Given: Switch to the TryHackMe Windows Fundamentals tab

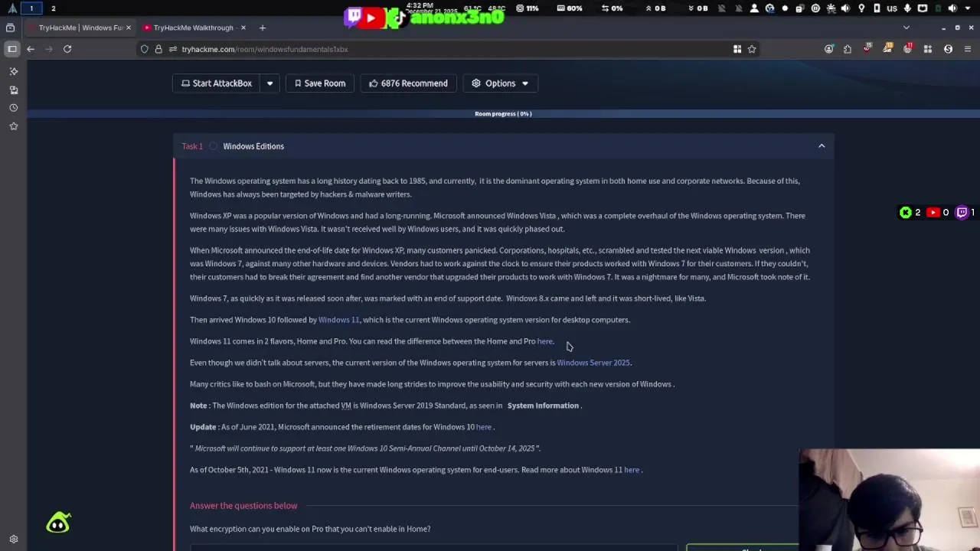Looking at the screenshot, I should [x=80, y=28].
